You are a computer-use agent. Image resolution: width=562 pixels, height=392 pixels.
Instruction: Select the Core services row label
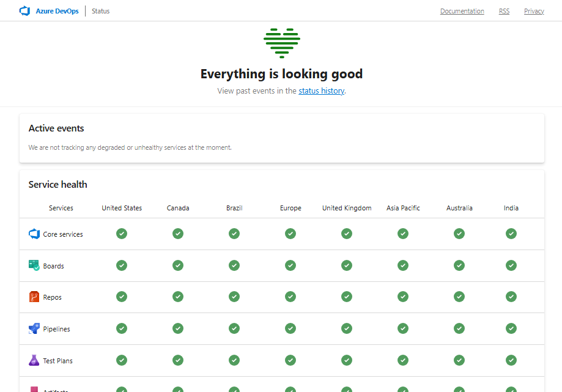click(x=63, y=234)
